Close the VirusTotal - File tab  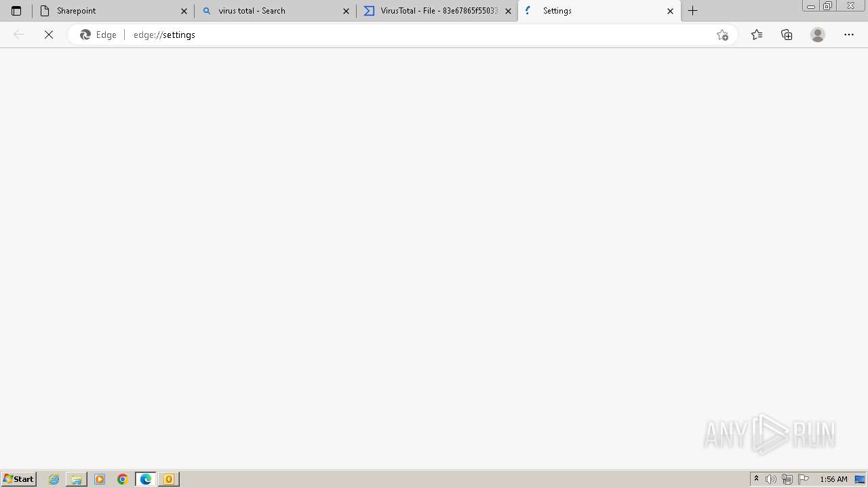508,11
